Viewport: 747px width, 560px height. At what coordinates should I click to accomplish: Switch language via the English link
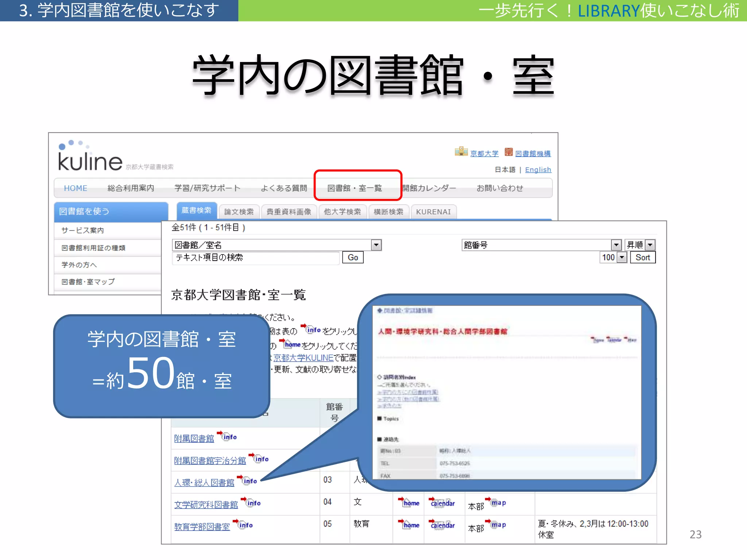(538, 170)
